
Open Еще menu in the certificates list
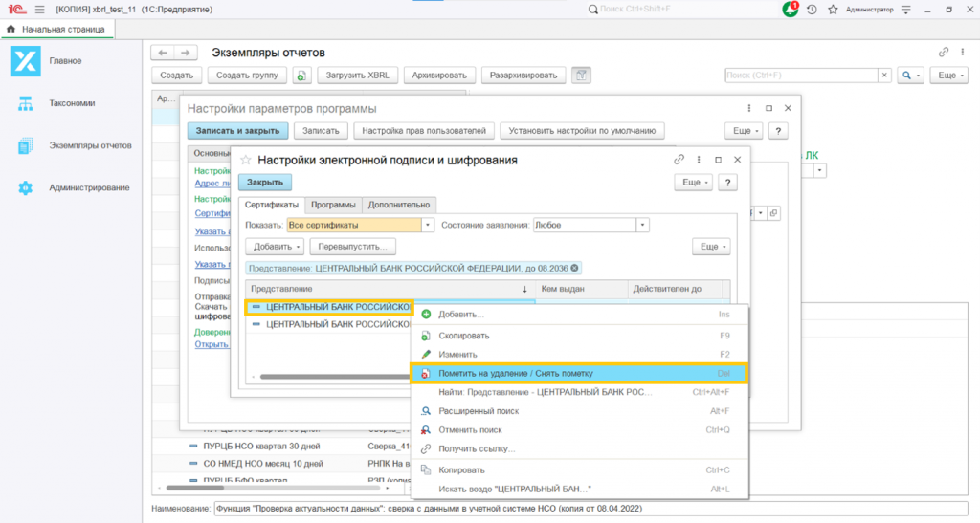(711, 247)
